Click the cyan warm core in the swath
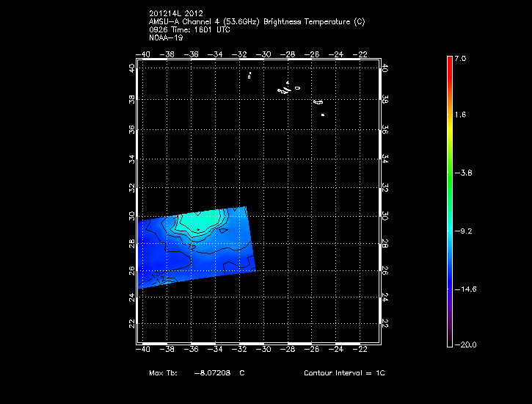Screen dimensions: 532x404 [x=202, y=220]
